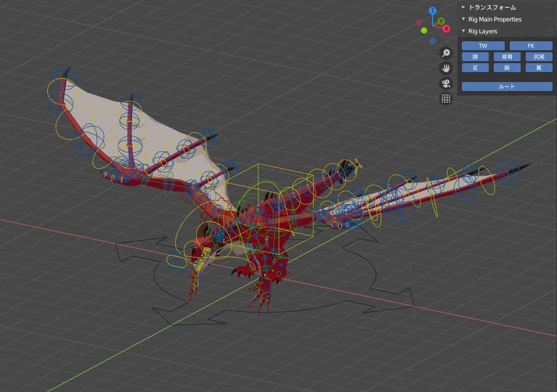Click the dark blue negative Z gizmo dot
The width and height of the screenshot is (557, 392).
click(x=432, y=41)
